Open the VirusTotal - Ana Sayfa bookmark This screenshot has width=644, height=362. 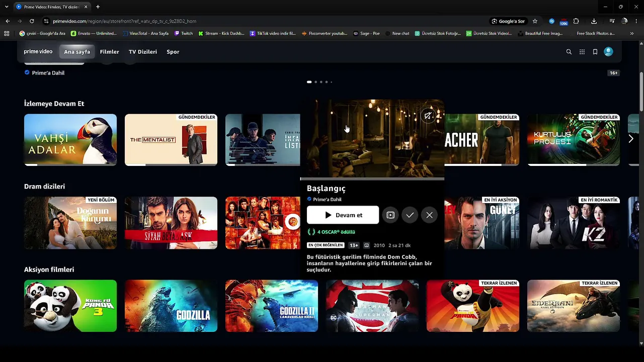146,34
